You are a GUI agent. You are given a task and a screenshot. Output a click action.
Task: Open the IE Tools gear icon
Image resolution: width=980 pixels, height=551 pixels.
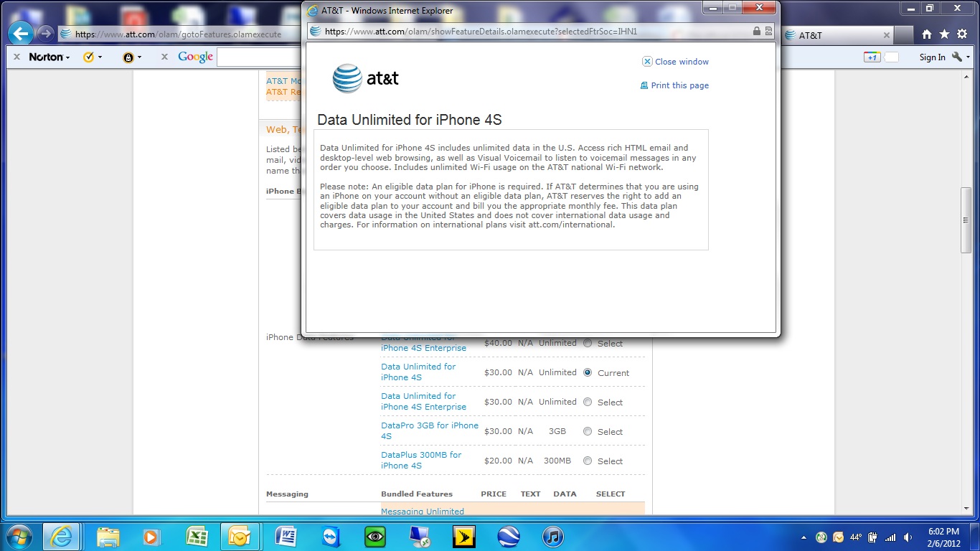coord(962,34)
